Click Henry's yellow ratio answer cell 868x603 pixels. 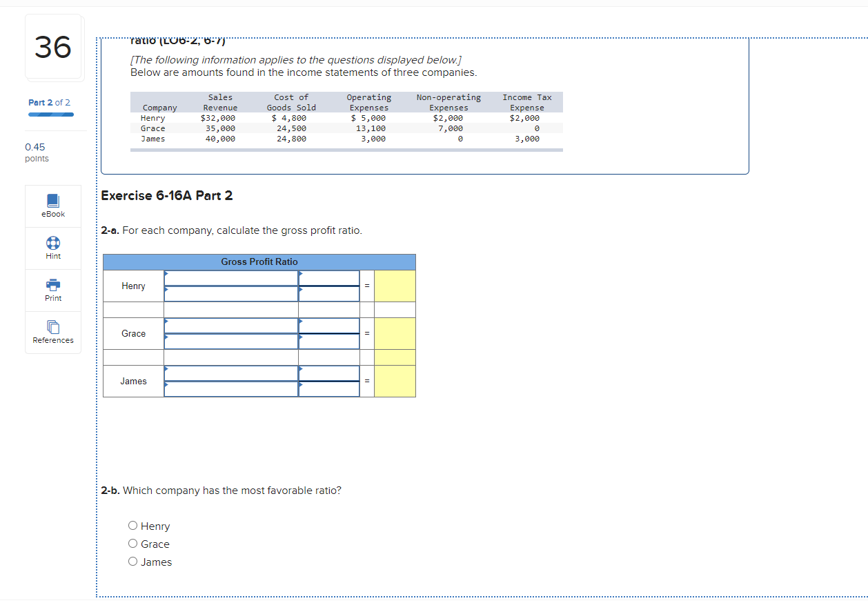(x=395, y=285)
